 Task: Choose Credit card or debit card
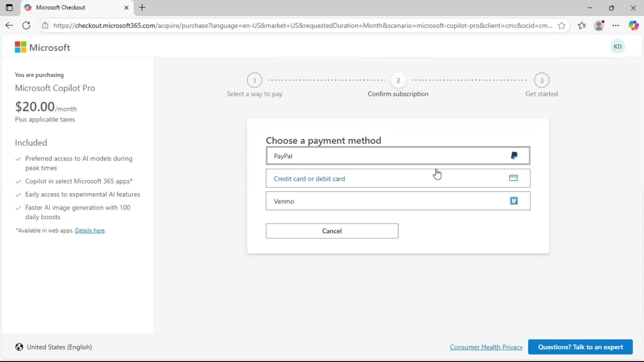(398, 178)
